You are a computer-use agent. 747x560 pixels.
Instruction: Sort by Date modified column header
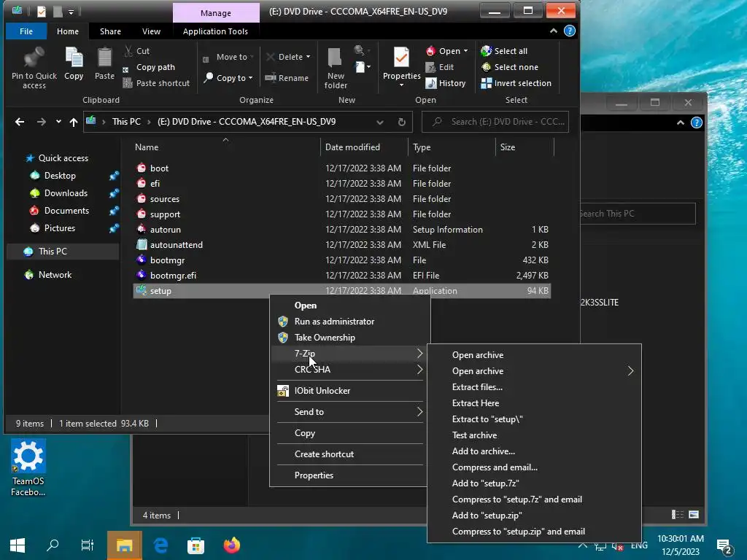(x=364, y=147)
